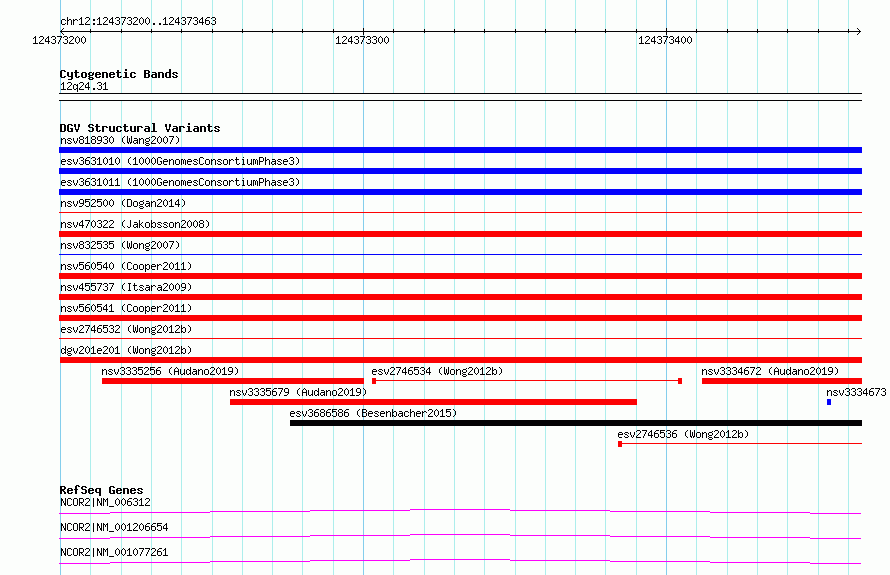Open variant nsv470322 (Jakobsson2008) label
The height and width of the screenshot is (575, 890).
[135, 224]
